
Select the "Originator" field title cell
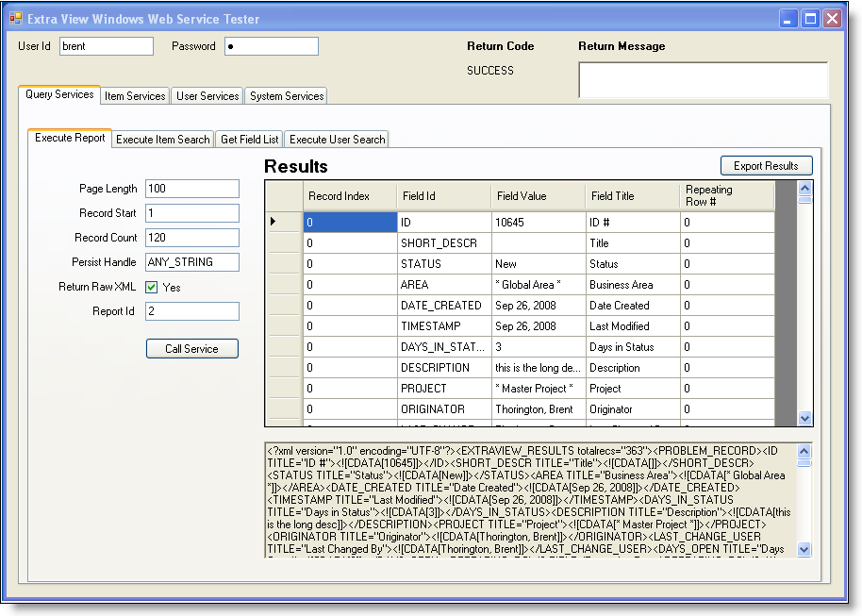(x=633, y=409)
